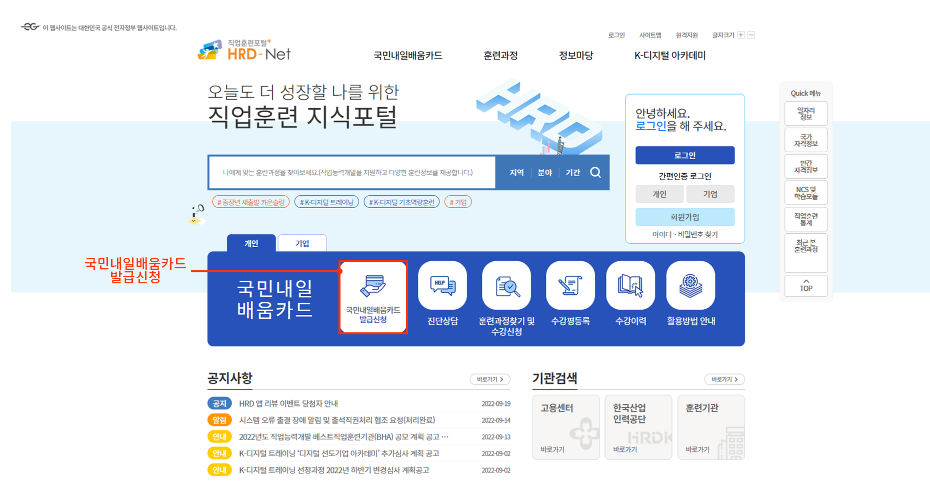The height and width of the screenshot is (503, 930).
Task: Open the 한국산업인력공단 institution card
Action: tap(638, 427)
